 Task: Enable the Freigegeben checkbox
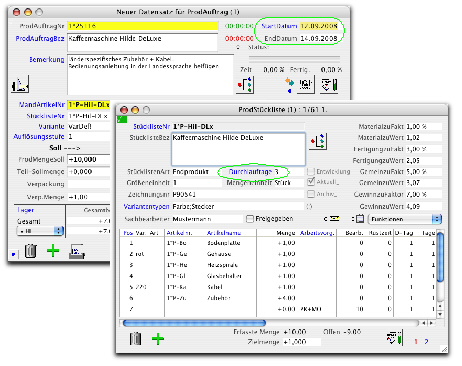click(250, 219)
